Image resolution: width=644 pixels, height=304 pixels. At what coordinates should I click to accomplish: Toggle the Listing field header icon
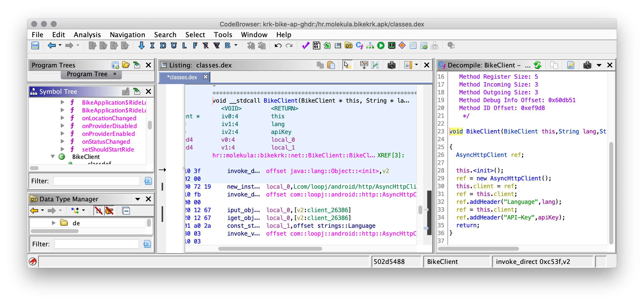point(364,65)
